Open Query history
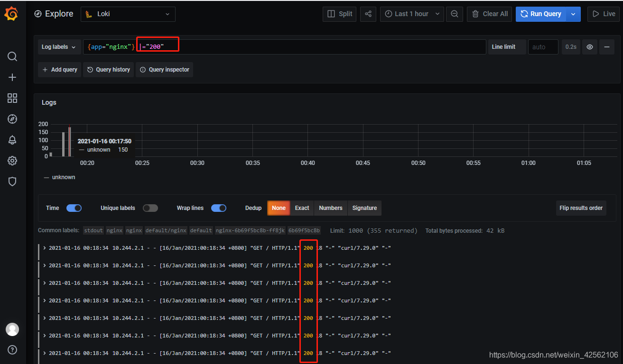This screenshot has width=623, height=364. (108, 70)
